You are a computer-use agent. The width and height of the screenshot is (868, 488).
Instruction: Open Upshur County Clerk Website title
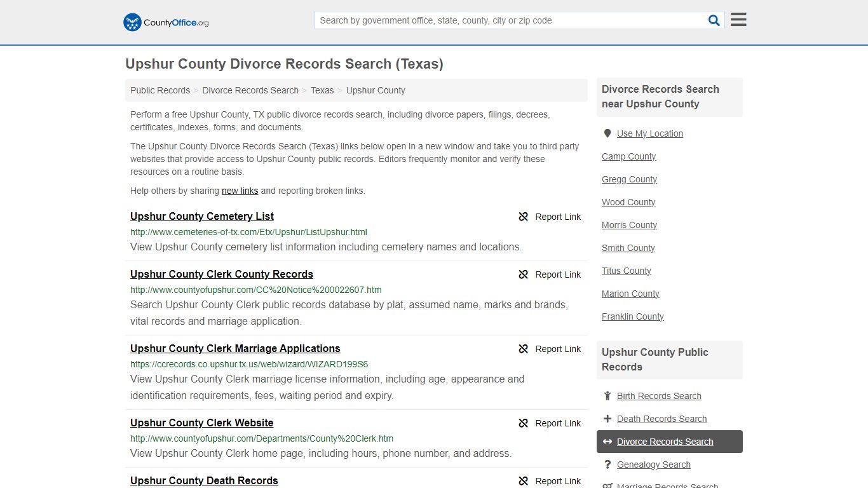202,423
